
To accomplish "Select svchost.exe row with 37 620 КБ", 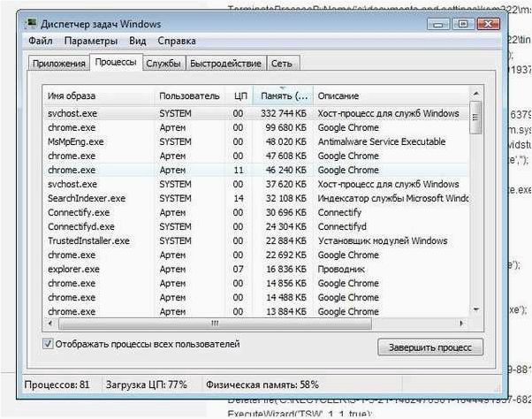I will [x=256, y=184].
